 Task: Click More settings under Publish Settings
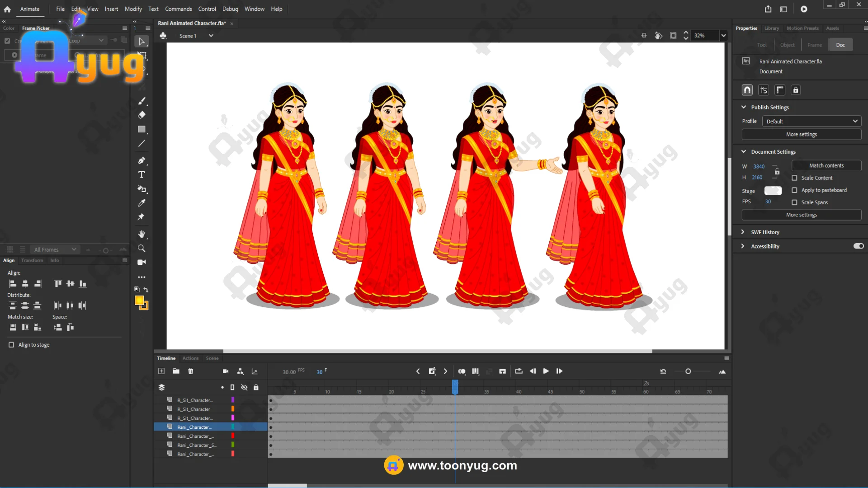point(801,135)
